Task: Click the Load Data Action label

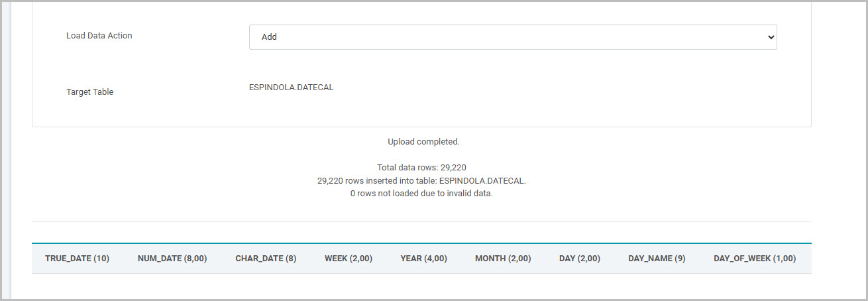Action: [x=99, y=36]
